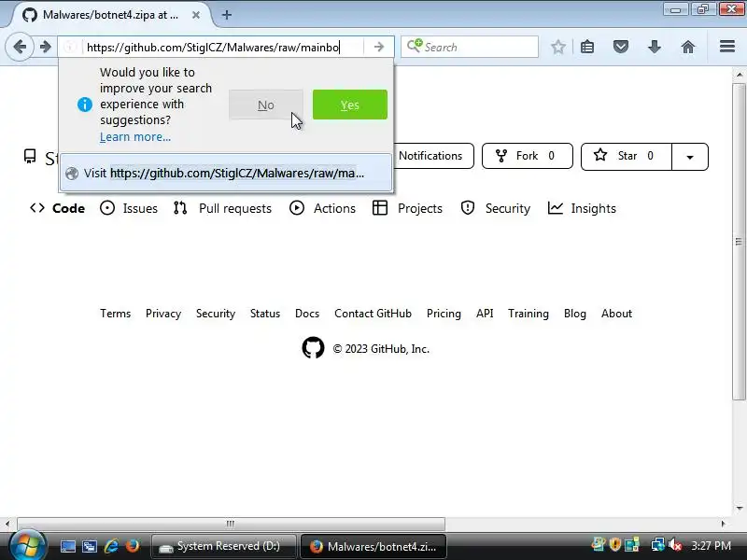This screenshot has width=747, height=560.
Task: Click the horizontal scrollbar thumb
Action: point(231,524)
